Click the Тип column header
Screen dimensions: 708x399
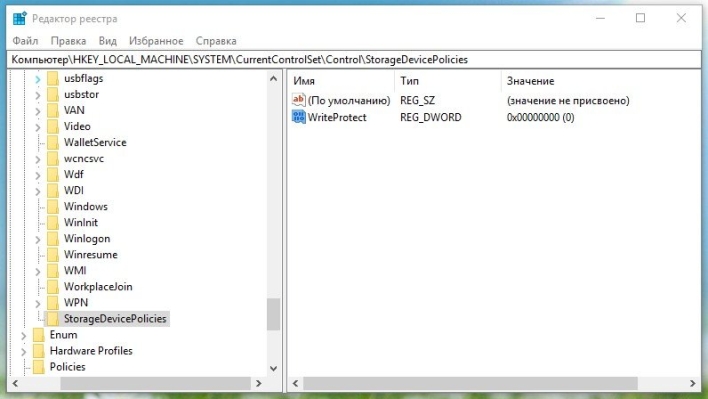click(448, 81)
